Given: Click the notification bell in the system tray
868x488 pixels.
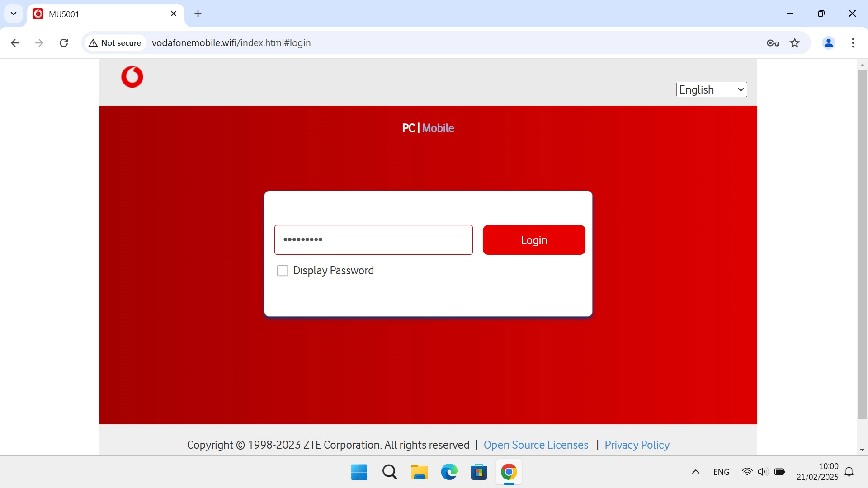Looking at the screenshot, I should pyautogui.click(x=850, y=472).
